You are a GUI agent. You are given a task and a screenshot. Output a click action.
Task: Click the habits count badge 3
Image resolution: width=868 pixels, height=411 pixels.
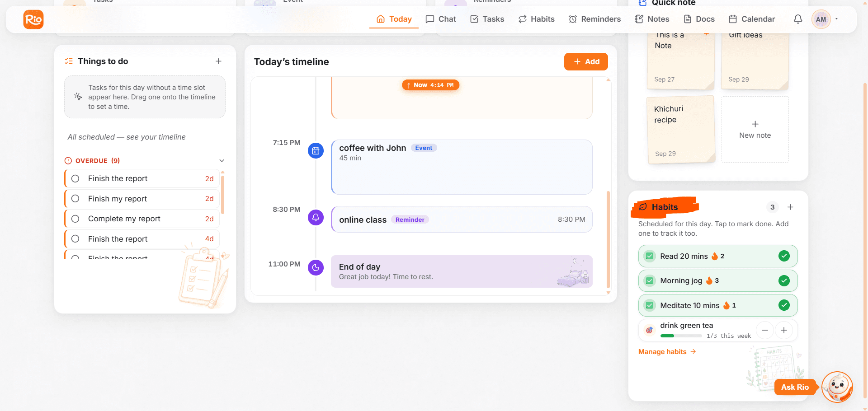tap(772, 207)
